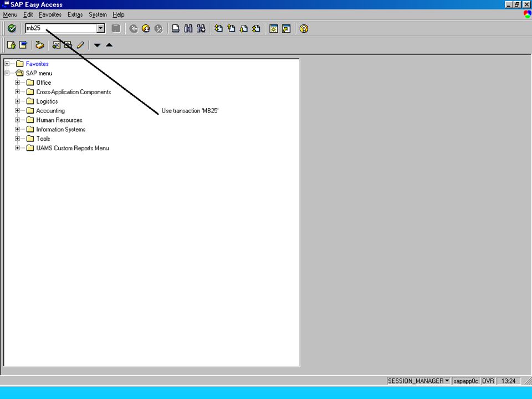
Task: Click the Customize Local Layout color icon
Action: pyautogui.click(x=527, y=14)
